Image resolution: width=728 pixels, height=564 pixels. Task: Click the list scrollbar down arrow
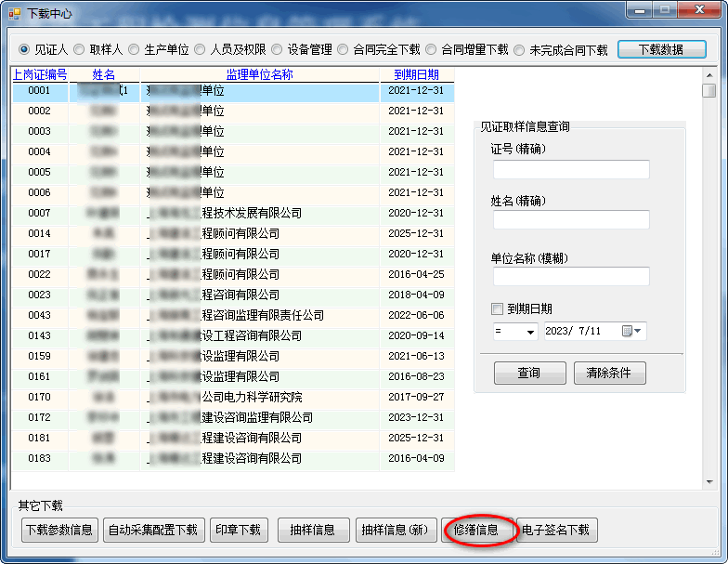tap(709, 482)
